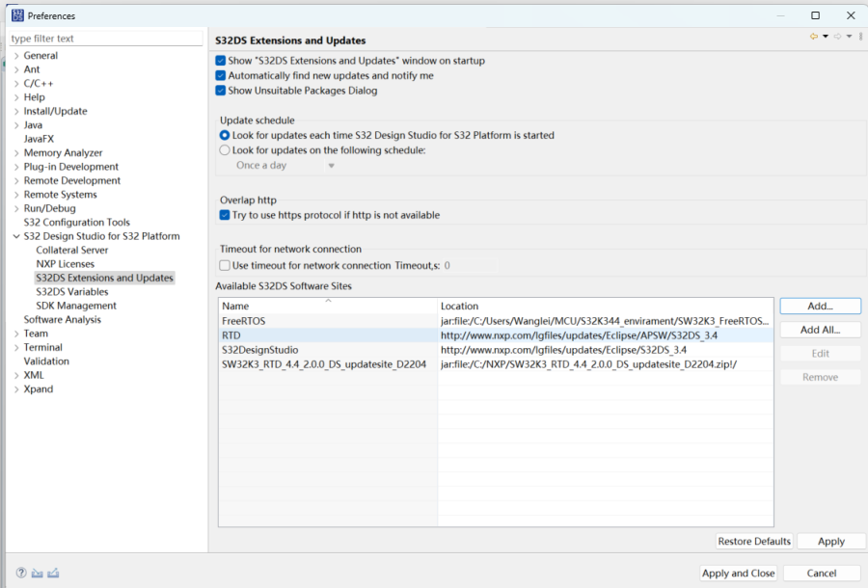Viewport: 868px width, 588px height.
Task: Open the NXP Licenses page
Action: point(65,264)
